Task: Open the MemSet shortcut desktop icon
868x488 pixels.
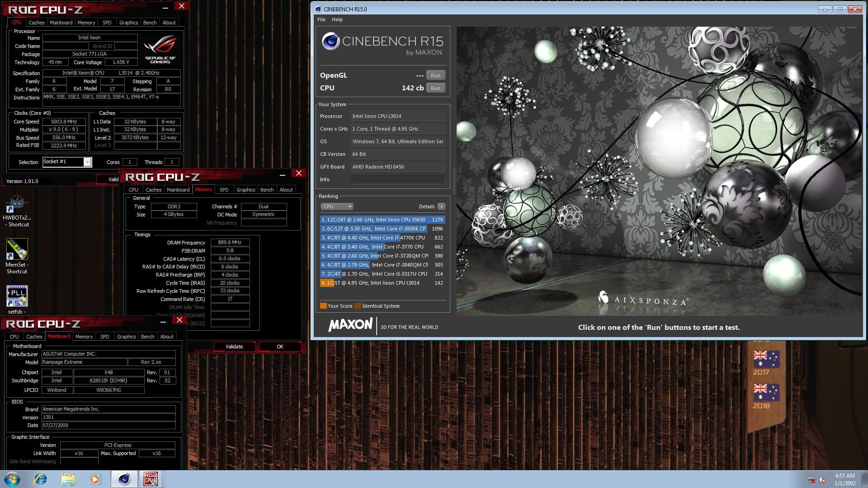Action: point(17,256)
